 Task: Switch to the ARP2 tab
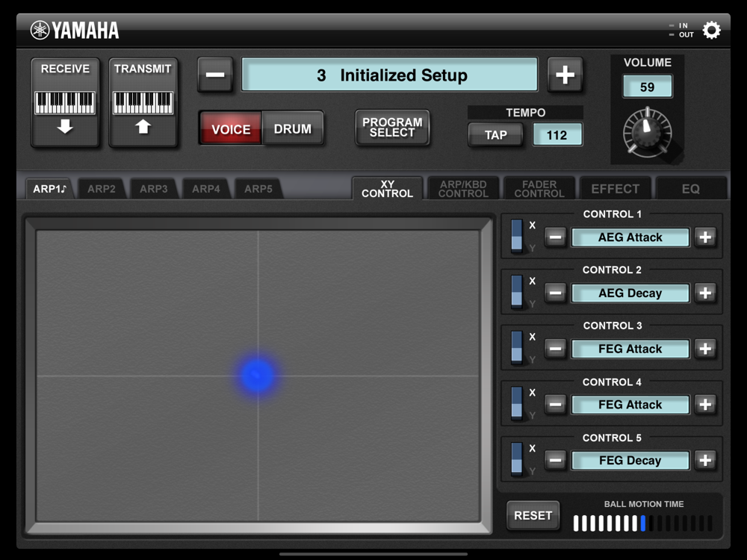pyautogui.click(x=102, y=189)
